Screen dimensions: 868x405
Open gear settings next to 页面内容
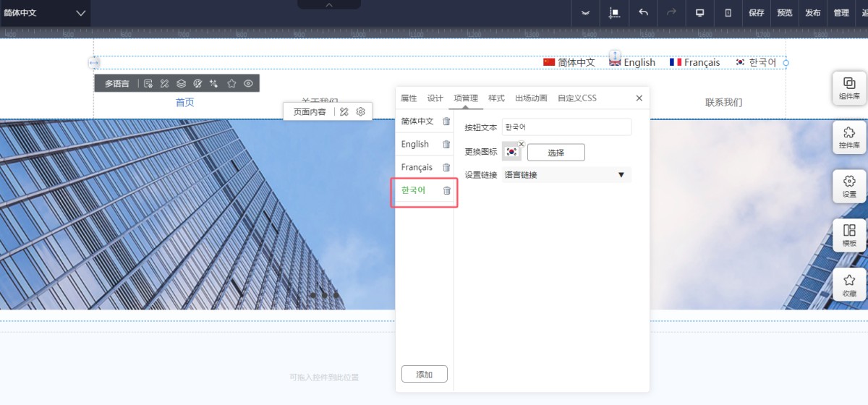(361, 111)
